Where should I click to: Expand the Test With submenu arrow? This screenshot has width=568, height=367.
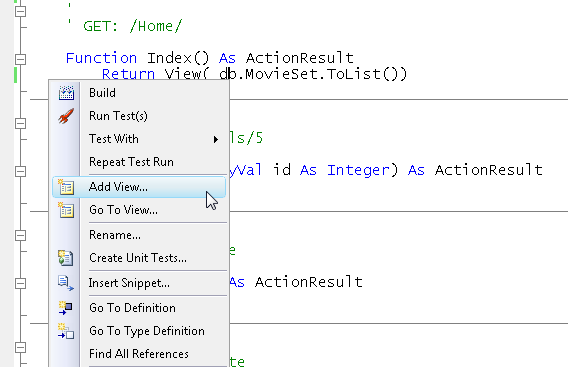pyautogui.click(x=216, y=139)
